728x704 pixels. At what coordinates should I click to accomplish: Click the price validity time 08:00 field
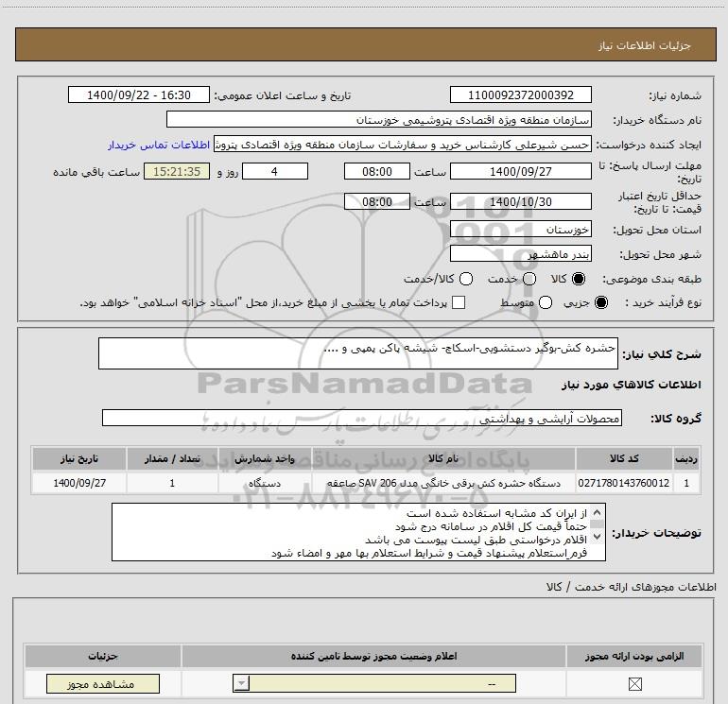(377, 202)
